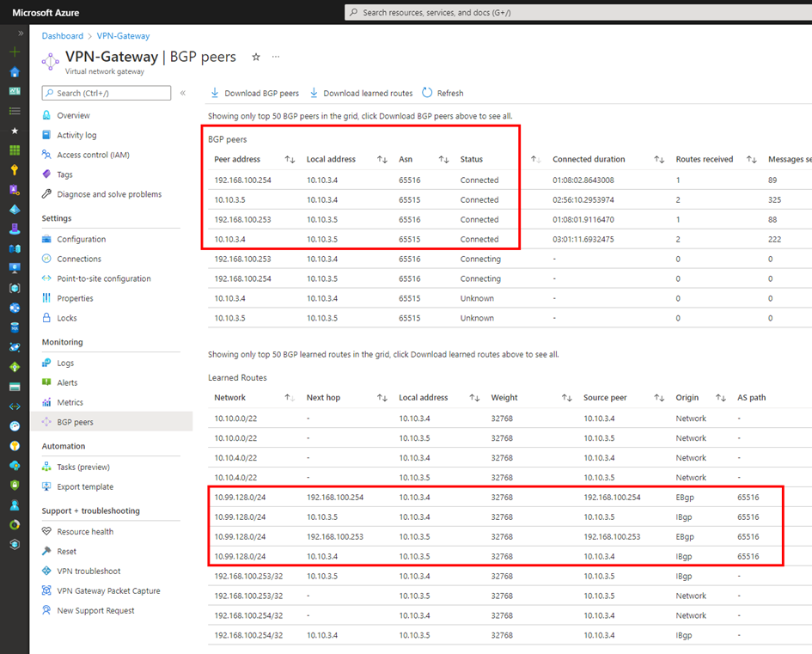Click the Point-to-site configuration icon
Screen dimensions: 812x654
point(46,278)
